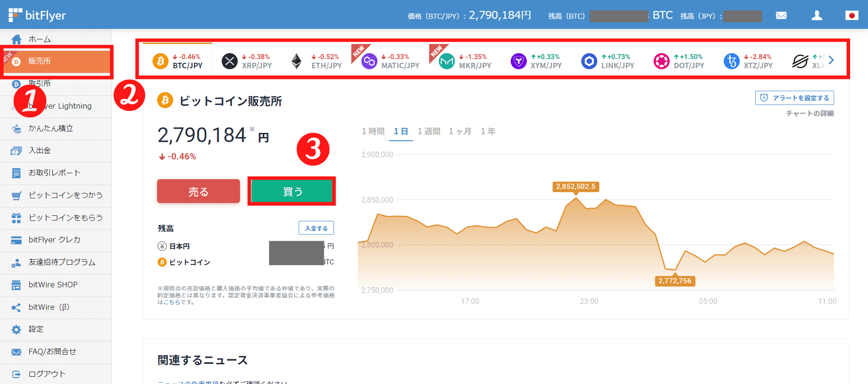Image resolution: width=868 pixels, height=384 pixels.
Task: Switch chart range to 1年
Action: (488, 132)
